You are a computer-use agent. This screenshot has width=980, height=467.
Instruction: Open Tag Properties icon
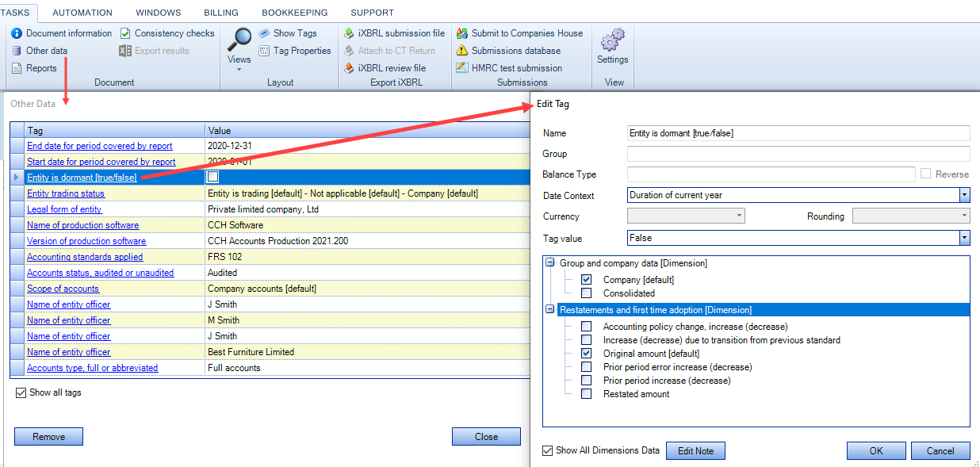tap(264, 51)
